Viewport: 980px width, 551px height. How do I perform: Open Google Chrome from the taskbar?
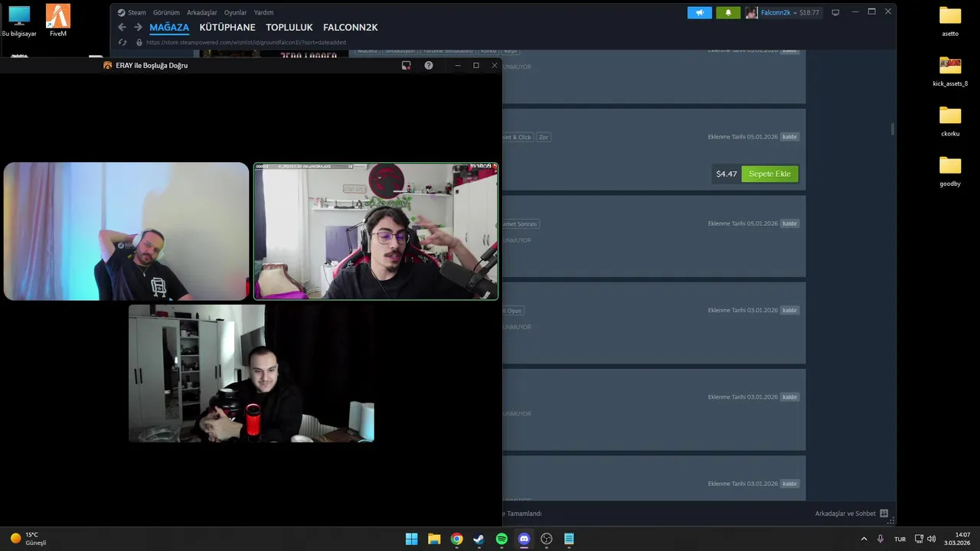pos(456,539)
